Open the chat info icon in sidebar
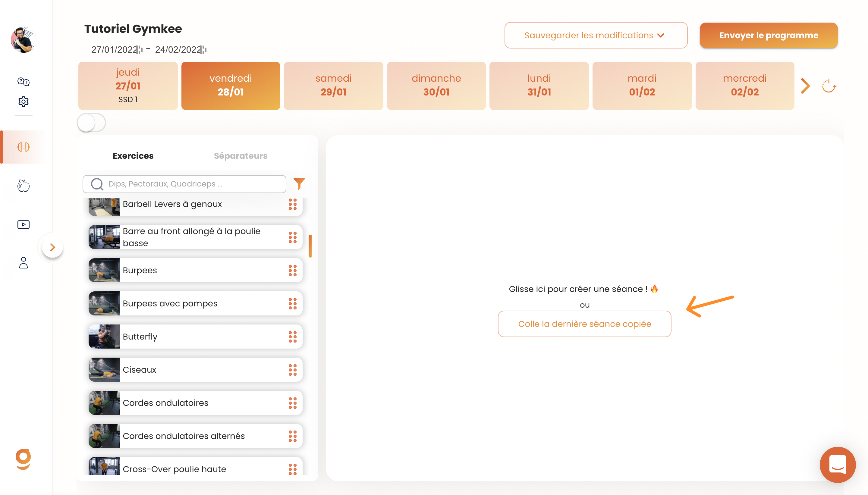 pos(24,82)
